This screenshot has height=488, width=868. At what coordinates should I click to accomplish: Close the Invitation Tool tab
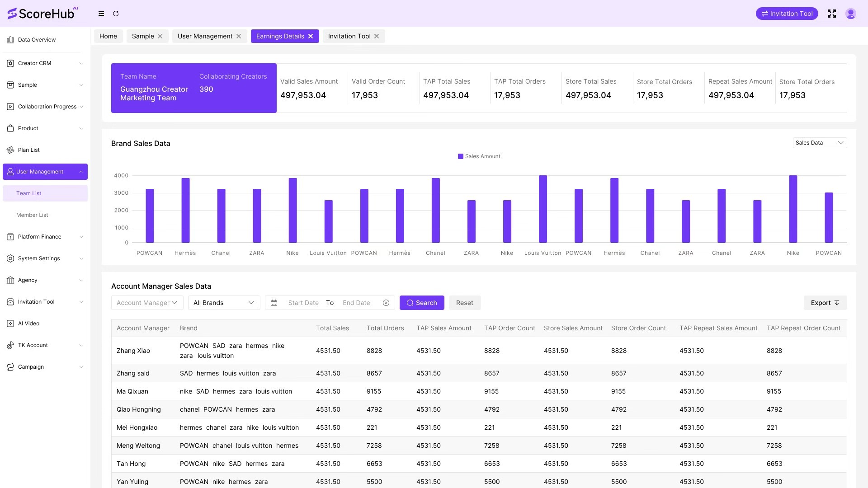[377, 36]
